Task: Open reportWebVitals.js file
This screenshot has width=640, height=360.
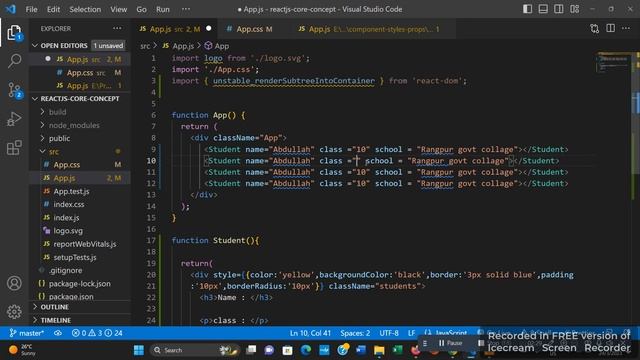Action: (x=84, y=244)
